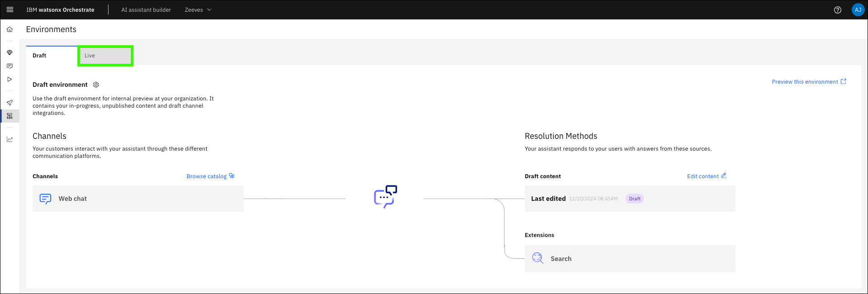Open the Analytics chart icon
The width and height of the screenshot is (868, 294).
tap(9, 139)
